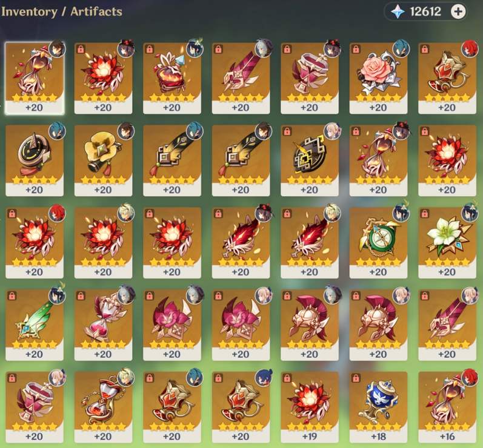Click the character avatar on the pink rose artifact
This screenshot has height=448, width=483.
tap(401, 48)
